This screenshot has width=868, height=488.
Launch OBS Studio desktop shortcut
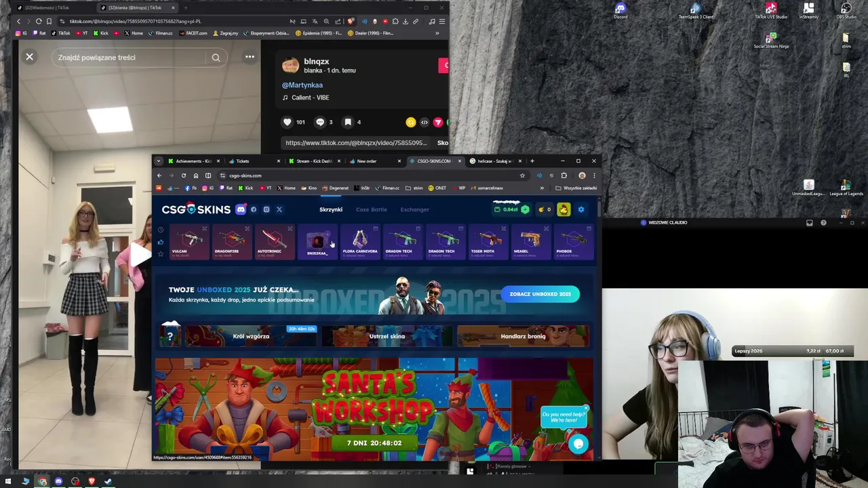pyautogui.click(x=846, y=10)
